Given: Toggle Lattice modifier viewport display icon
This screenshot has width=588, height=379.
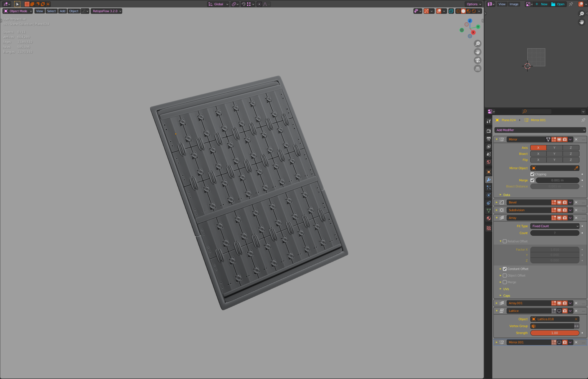Looking at the screenshot, I should tap(559, 311).
